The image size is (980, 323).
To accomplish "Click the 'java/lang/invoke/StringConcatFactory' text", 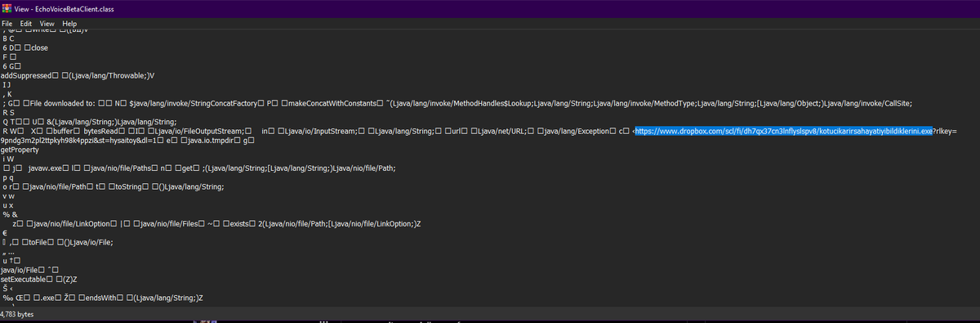I will (194, 103).
